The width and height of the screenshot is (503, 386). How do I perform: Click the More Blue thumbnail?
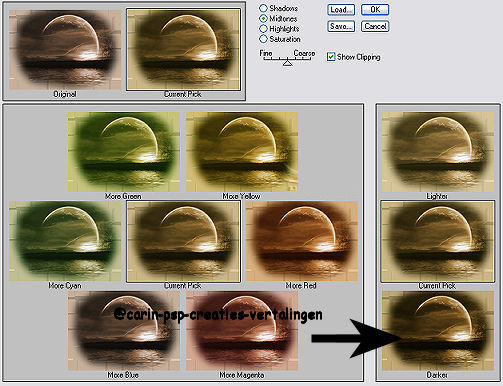(124, 330)
